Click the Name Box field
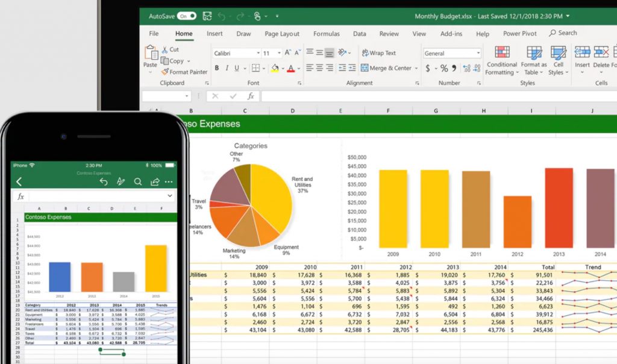Screen dimensions: 617x364 (x=166, y=96)
